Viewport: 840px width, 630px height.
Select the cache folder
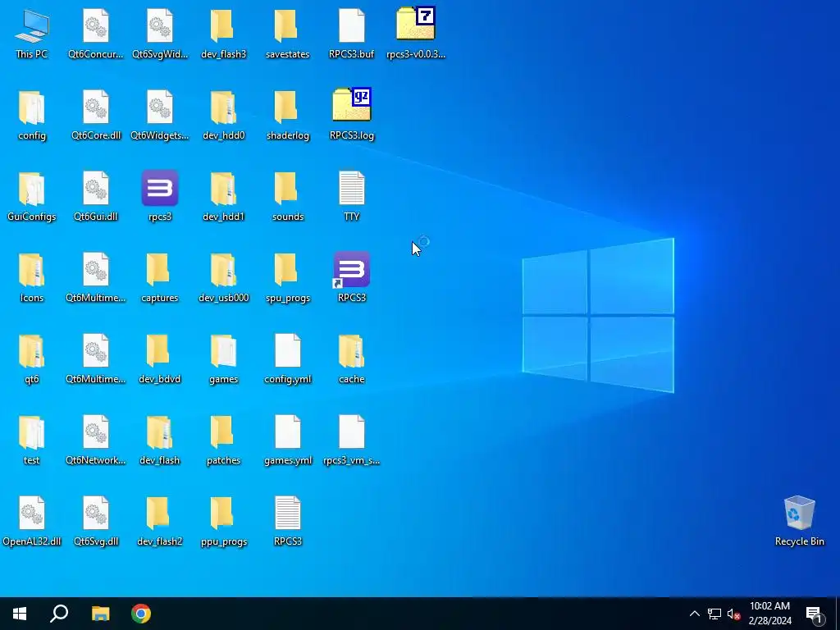point(351,359)
